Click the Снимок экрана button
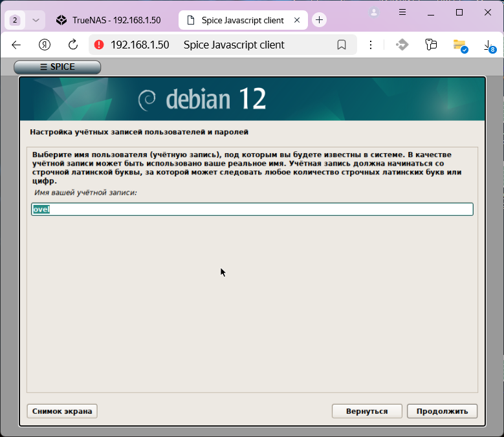This screenshot has height=437, width=504. point(62,411)
